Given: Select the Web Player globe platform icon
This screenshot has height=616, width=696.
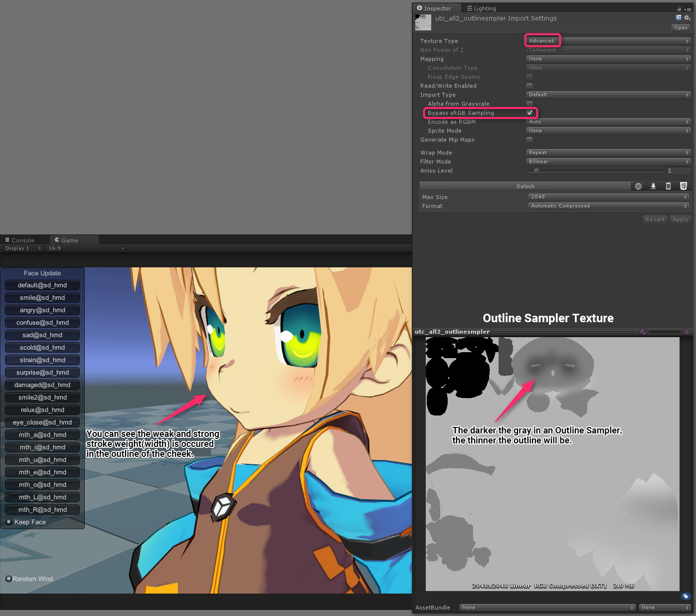Looking at the screenshot, I should point(638,186).
